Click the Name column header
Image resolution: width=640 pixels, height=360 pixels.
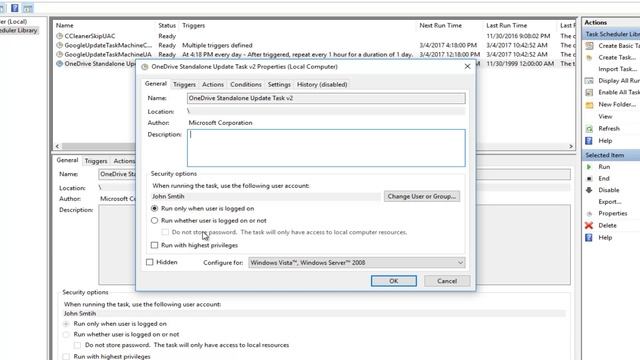click(65, 25)
